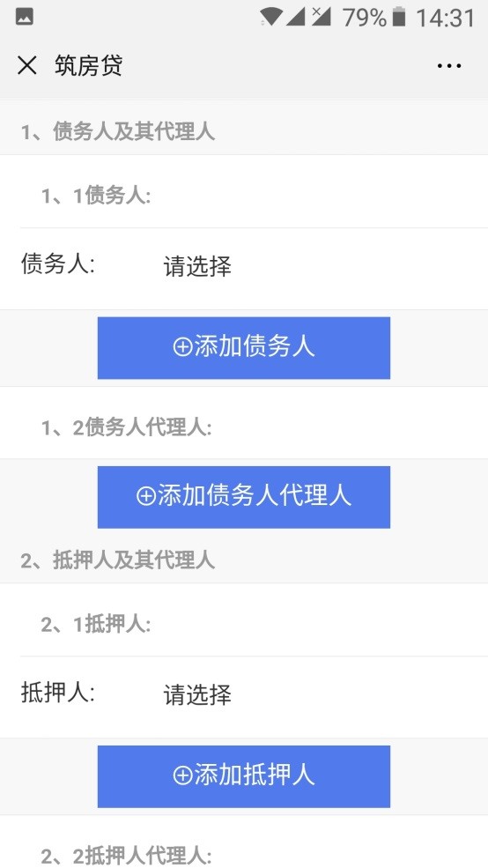Image resolution: width=488 pixels, height=868 pixels.
Task: Click the 添加债务人 button
Action: [x=244, y=348]
